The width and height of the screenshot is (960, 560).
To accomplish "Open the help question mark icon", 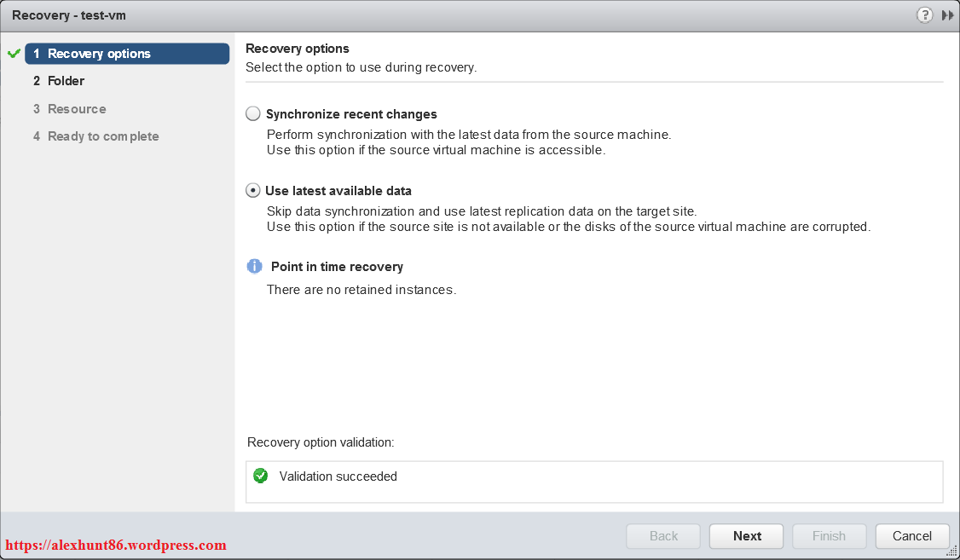I will coord(924,15).
